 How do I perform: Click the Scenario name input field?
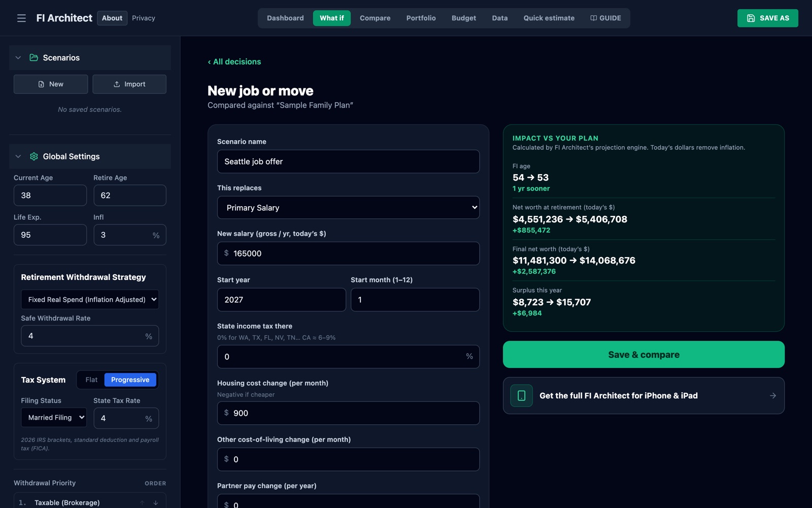pos(348,162)
